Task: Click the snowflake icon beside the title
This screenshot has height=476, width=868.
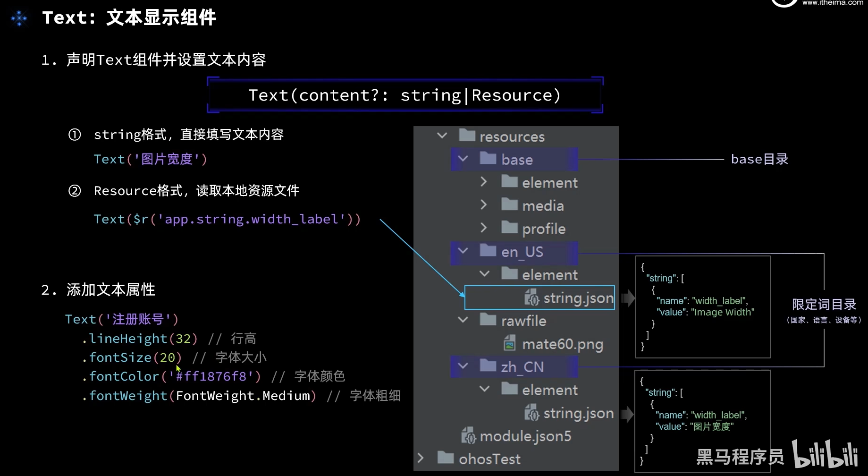Action: (x=19, y=18)
